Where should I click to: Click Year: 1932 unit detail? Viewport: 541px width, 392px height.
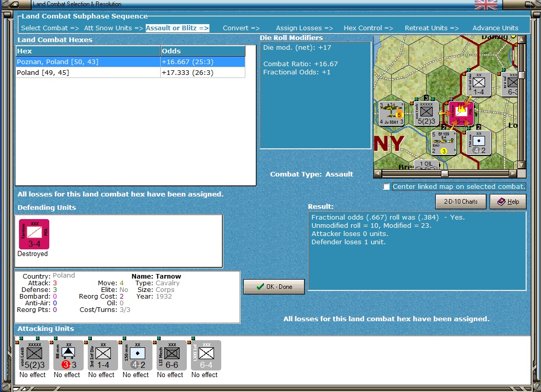154,297
